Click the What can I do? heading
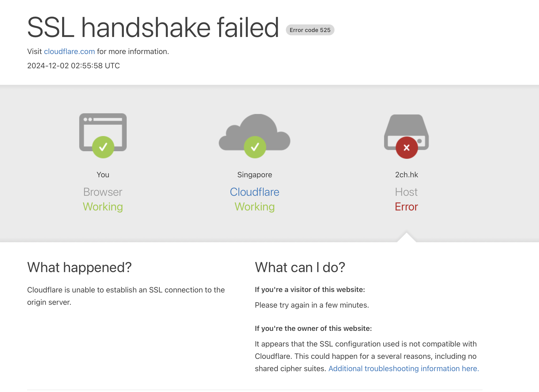The image size is (539, 392). tap(300, 267)
